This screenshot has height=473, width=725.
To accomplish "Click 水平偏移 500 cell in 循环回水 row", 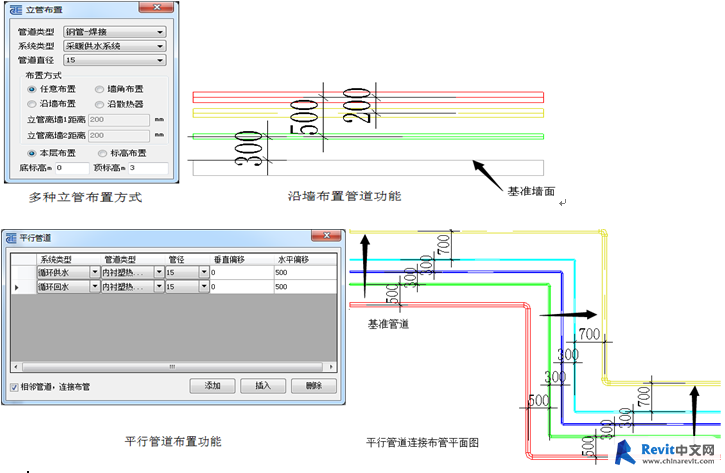I will click(305, 287).
